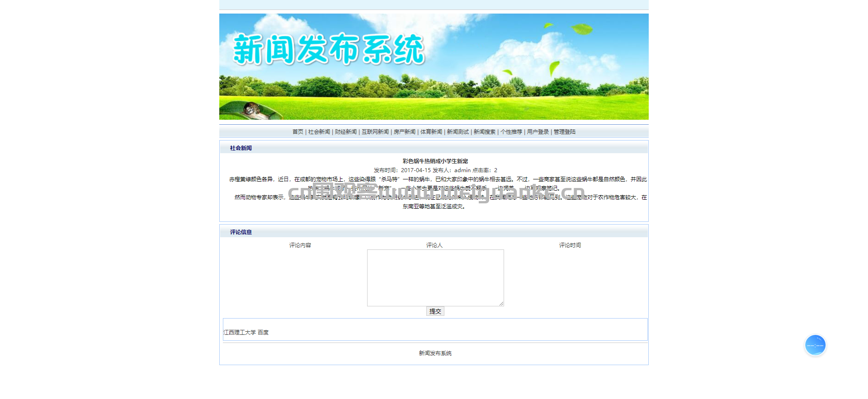
Task: Click article title 彩色蜗牛热销成小学生新宠
Action: pyautogui.click(x=435, y=161)
